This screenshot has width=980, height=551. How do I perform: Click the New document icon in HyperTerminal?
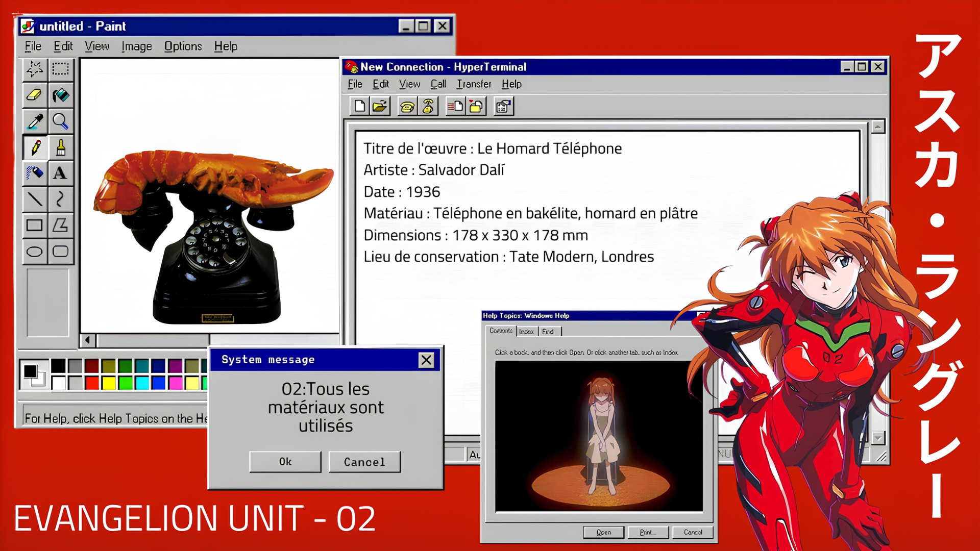(360, 106)
